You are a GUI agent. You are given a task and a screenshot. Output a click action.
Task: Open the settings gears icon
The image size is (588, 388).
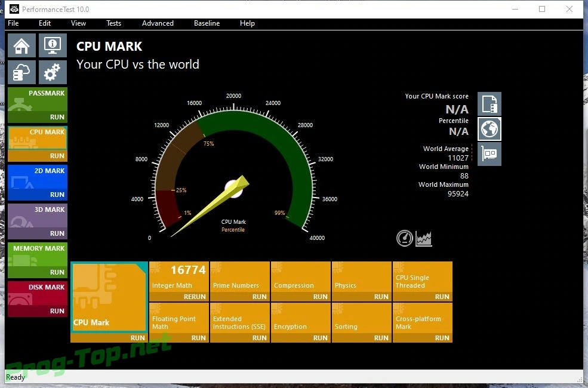[x=53, y=72]
